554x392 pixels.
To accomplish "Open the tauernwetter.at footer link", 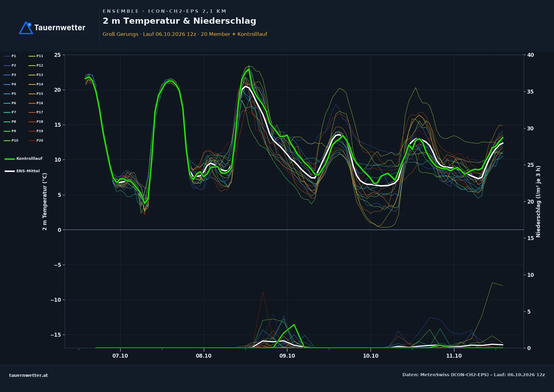I will coord(29,375).
